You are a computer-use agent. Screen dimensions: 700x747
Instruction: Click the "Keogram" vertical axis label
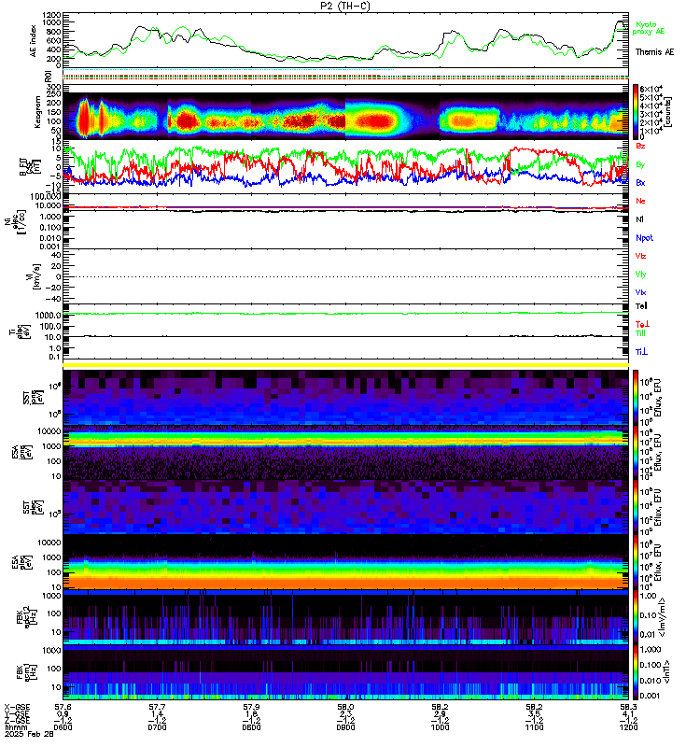click(37, 112)
